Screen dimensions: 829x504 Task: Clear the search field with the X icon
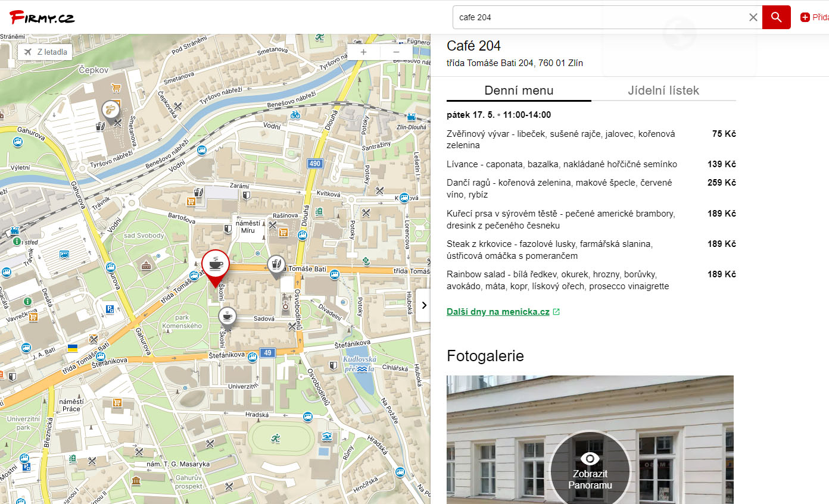point(753,17)
